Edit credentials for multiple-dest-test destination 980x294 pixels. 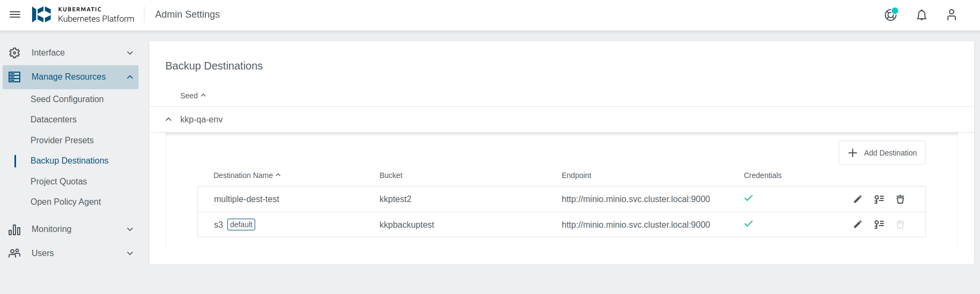click(879, 199)
